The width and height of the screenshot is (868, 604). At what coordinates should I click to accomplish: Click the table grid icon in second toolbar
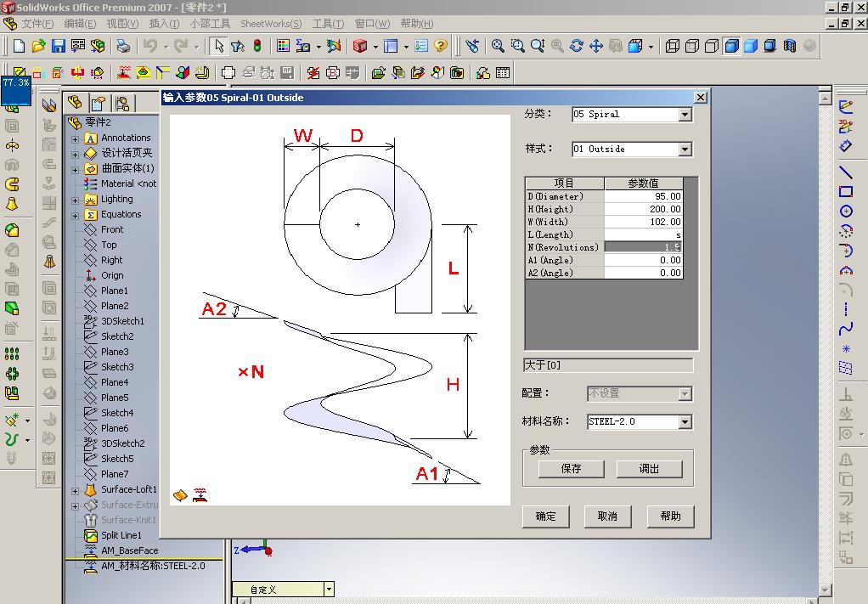click(503, 72)
